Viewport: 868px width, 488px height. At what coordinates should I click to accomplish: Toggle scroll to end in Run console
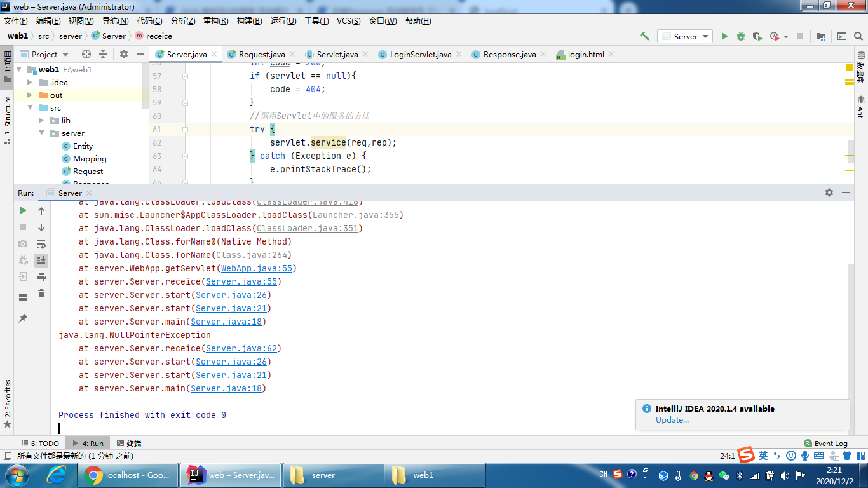coord(41,260)
